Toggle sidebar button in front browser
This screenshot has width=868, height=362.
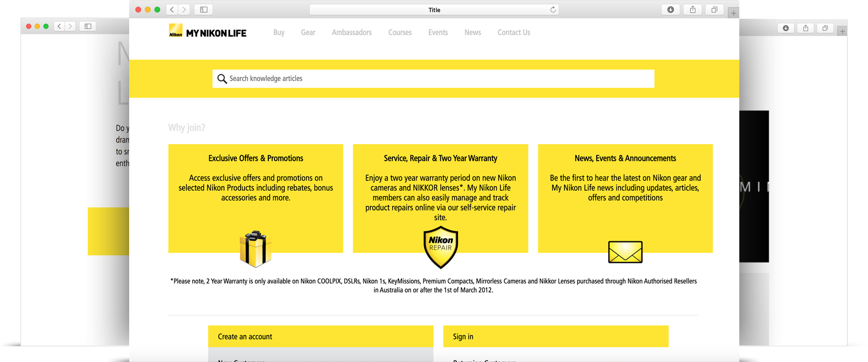[204, 10]
